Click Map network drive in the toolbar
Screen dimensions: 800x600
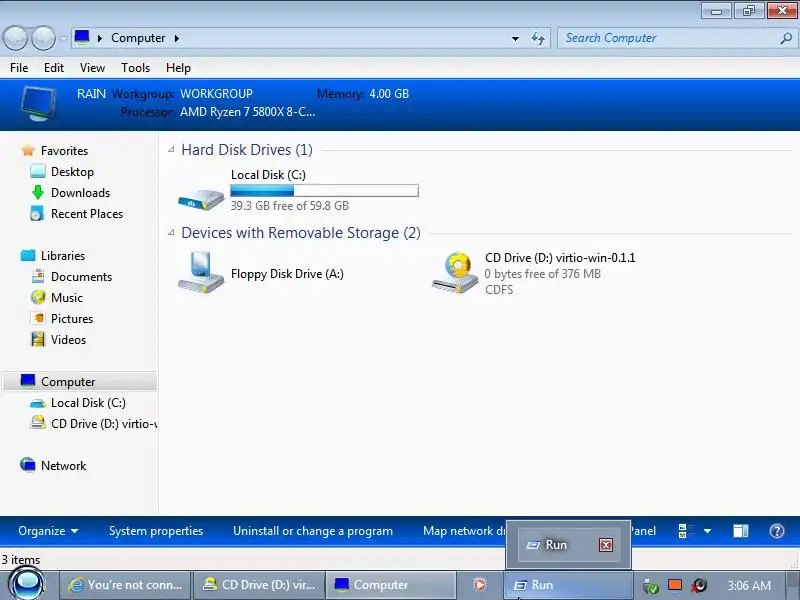point(464,531)
